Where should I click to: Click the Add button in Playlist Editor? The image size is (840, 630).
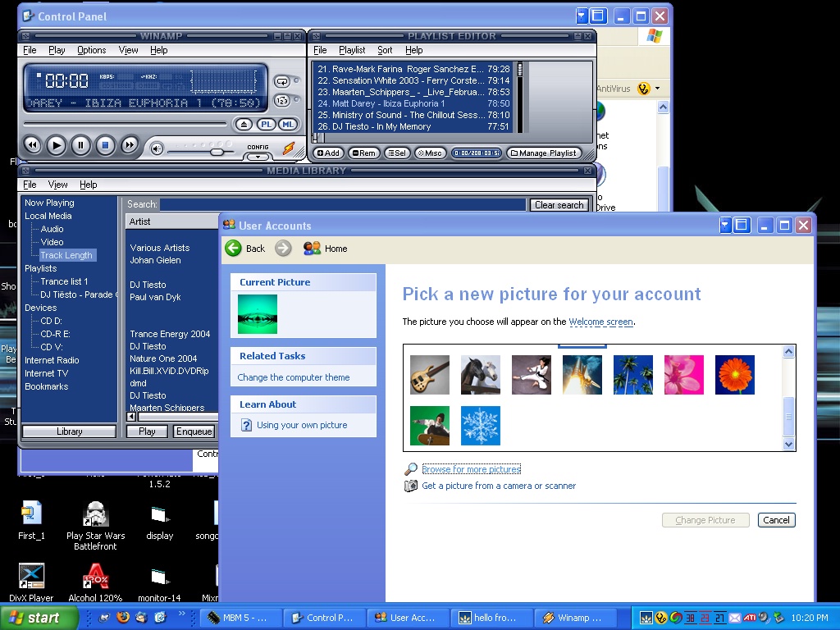pos(328,153)
